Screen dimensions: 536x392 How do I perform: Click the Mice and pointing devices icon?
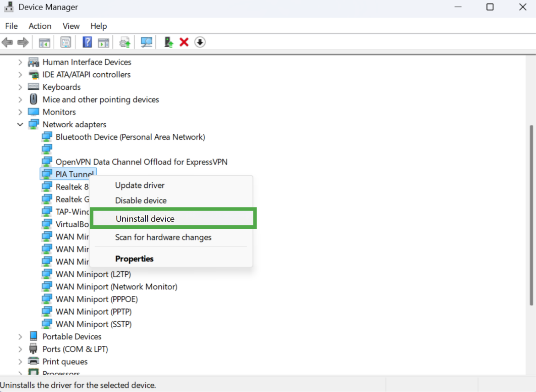pyautogui.click(x=33, y=99)
